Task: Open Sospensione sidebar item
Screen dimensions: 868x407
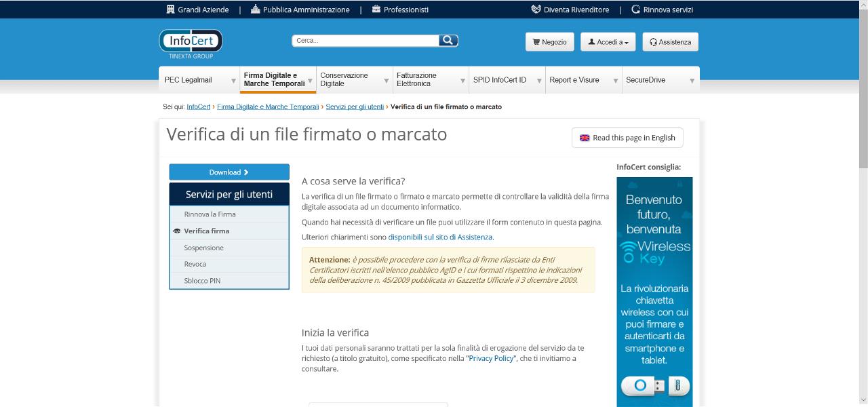Action: point(229,248)
